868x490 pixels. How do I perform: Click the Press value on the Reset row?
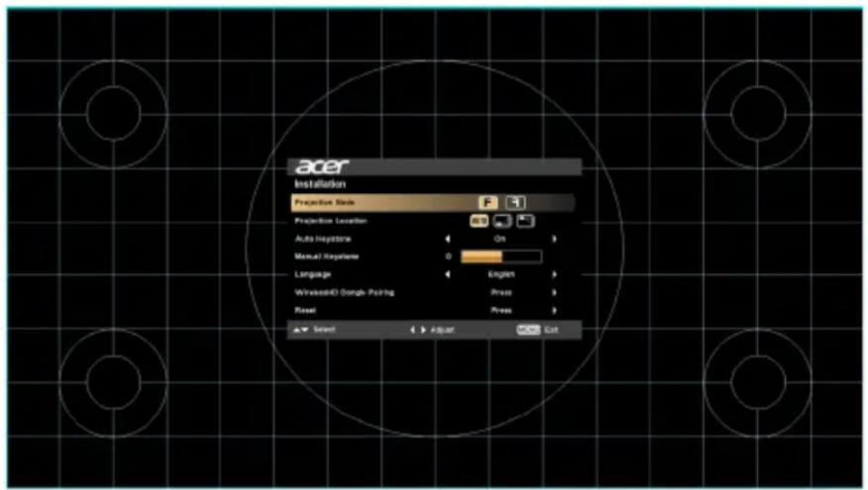click(x=501, y=310)
